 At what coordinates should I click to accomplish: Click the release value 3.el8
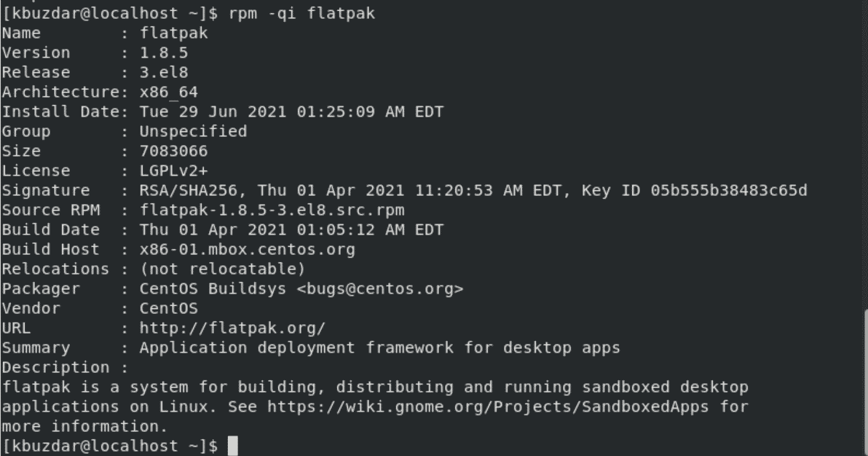(x=164, y=73)
